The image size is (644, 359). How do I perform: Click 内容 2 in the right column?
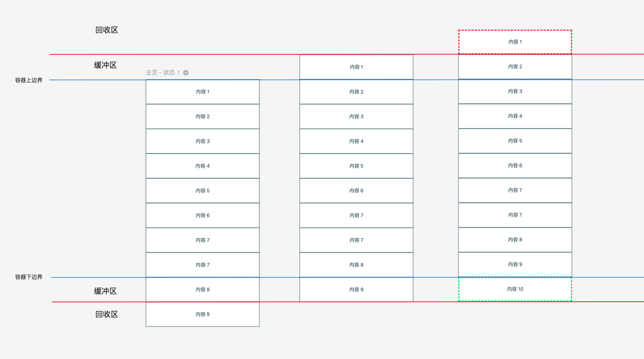coord(515,67)
